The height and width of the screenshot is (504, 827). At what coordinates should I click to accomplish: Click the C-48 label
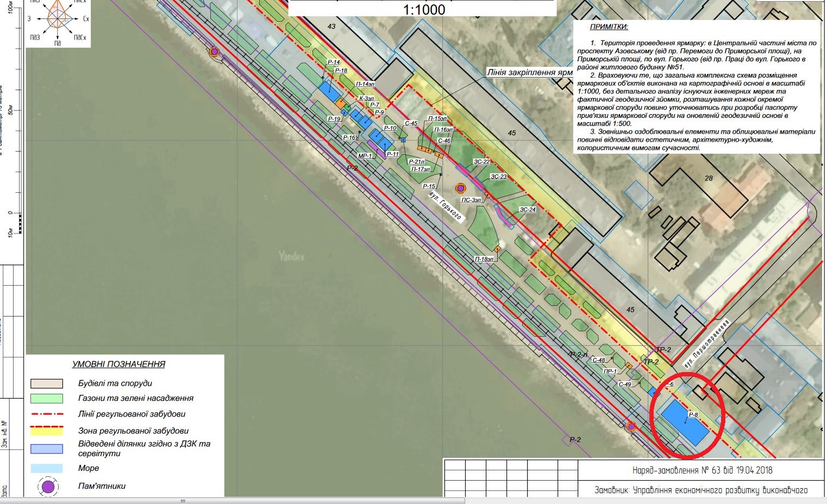pyautogui.click(x=599, y=360)
